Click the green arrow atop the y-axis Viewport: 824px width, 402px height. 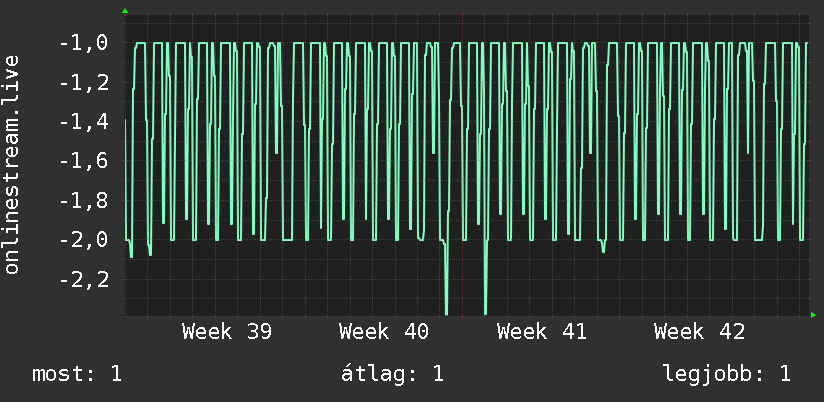click(x=125, y=11)
